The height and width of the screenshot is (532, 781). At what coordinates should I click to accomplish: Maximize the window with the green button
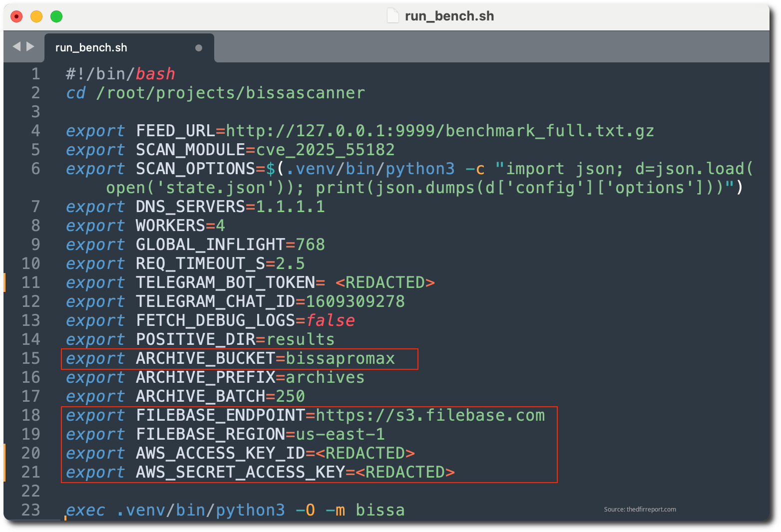click(56, 16)
